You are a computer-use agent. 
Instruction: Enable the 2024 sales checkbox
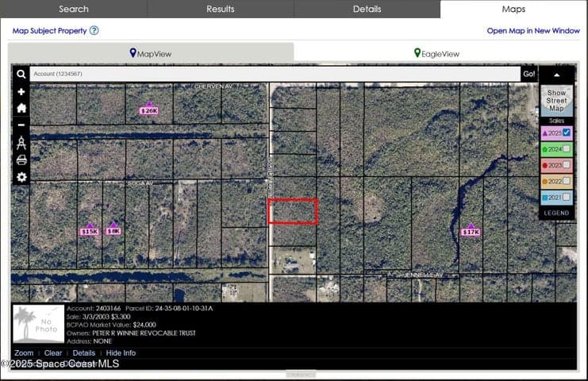tap(567, 149)
